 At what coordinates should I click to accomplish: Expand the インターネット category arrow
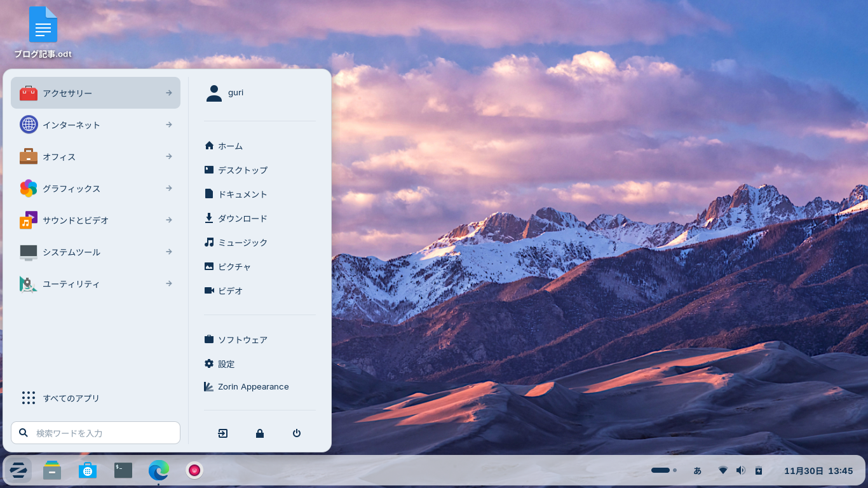coord(168,125)
